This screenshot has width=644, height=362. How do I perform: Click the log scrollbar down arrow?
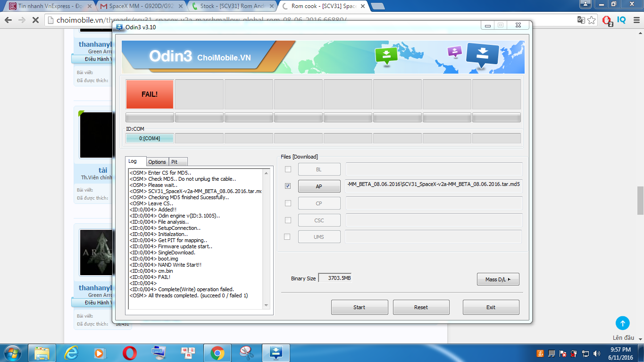click(266, 305)
